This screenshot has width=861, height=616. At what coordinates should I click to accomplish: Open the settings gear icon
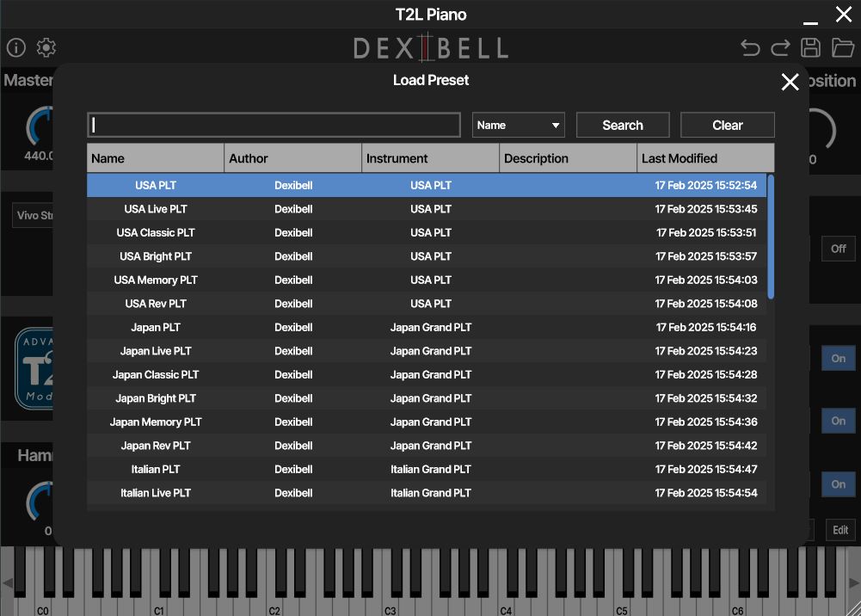[x=46, y=48]
